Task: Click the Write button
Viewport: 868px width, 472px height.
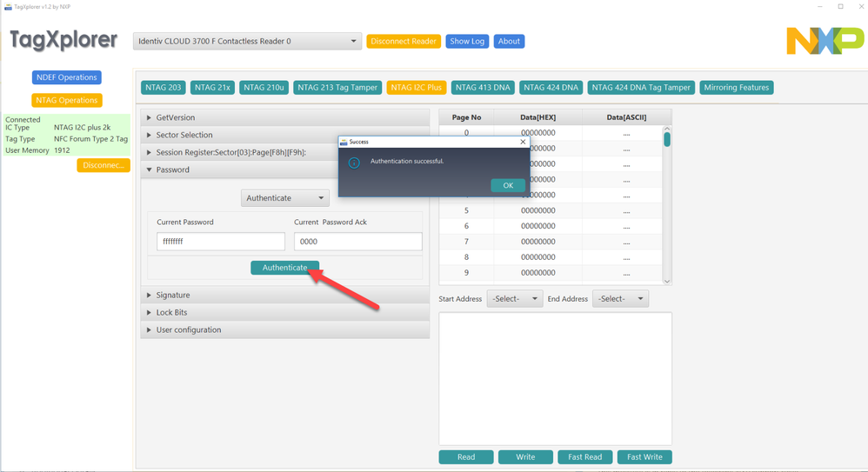Action: (525, 457)
